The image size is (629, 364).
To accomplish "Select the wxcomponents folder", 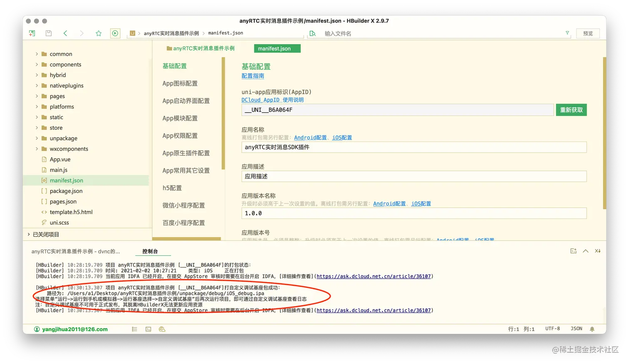I will click(x=69, y=149).
